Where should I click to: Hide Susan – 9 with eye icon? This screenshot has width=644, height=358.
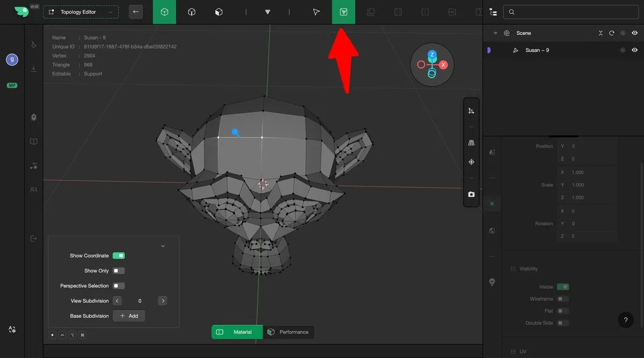(634, 50)
